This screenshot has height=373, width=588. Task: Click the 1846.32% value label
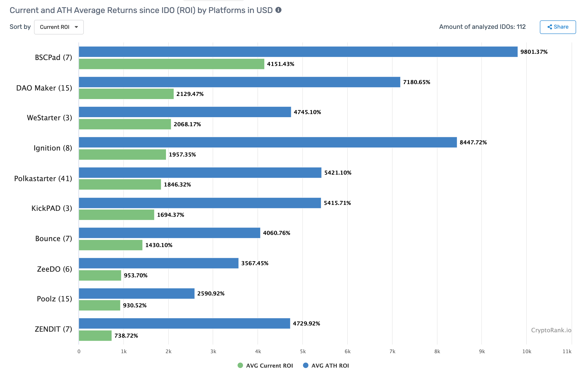(x=177, y=185)
